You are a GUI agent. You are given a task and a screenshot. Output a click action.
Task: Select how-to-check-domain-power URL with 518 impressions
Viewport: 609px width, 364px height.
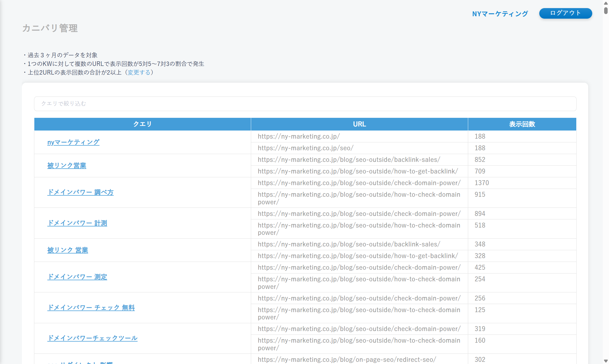[x=360, y=229]
